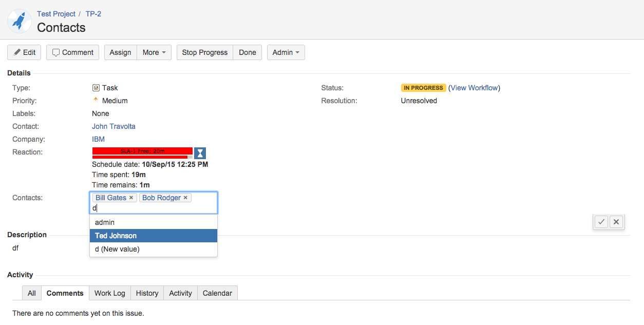Screen dimensions: 644x325
Task: Open the View Workflow link
Action: [474, 88]
